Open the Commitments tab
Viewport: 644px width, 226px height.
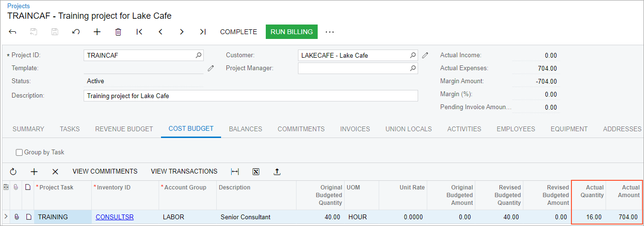301,129
